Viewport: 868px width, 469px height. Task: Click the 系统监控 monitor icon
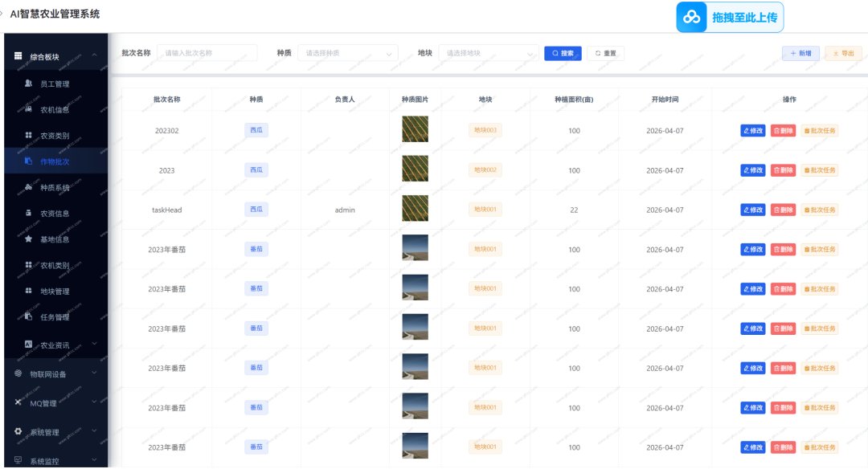[18, 460]
